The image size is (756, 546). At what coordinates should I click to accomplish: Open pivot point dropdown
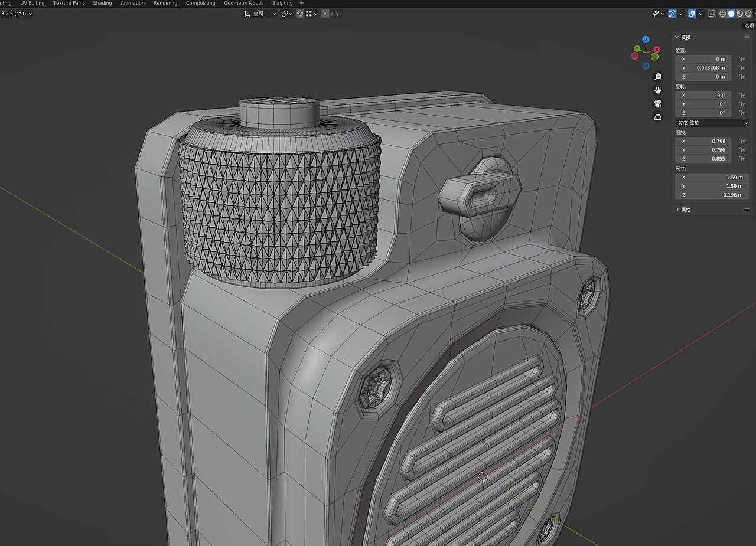pos(287,14)
